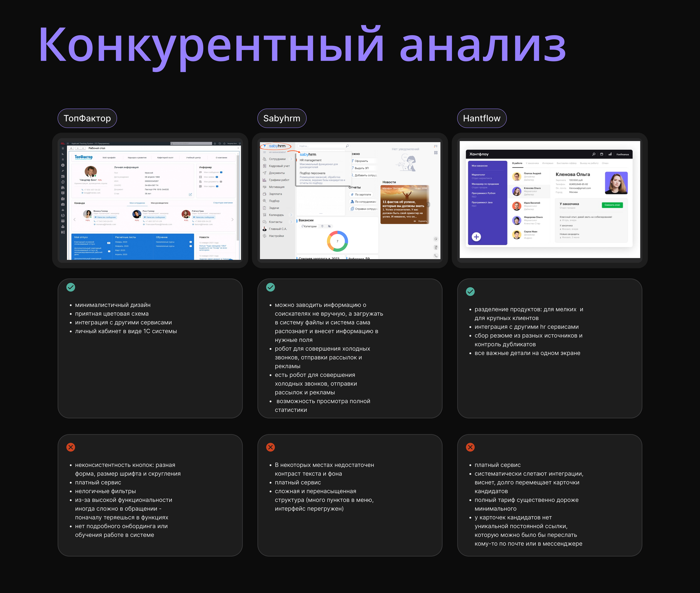This screenshot has width=700, height=593.
Task: Click the Вакансии donut chart
Action: (x=337, y=241)
